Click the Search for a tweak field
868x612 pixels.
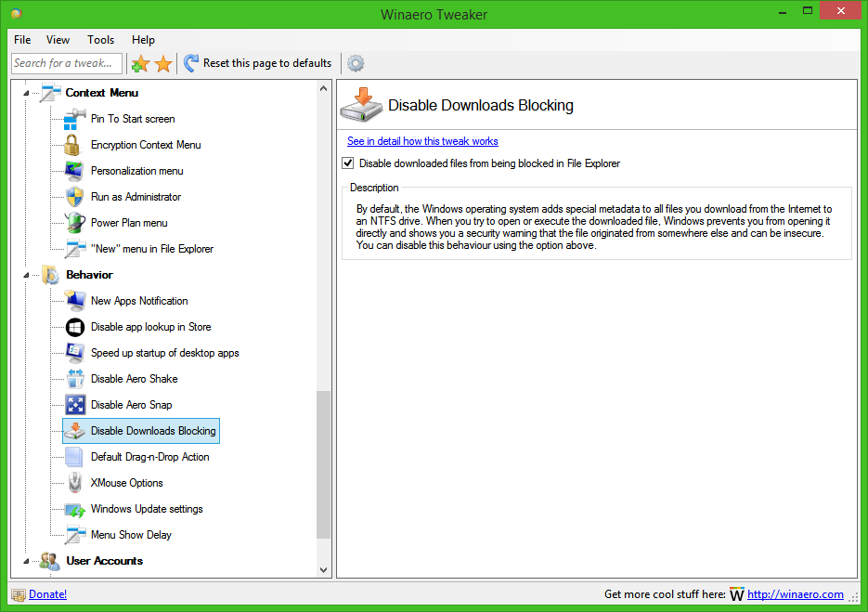click(x=67, y=63)
